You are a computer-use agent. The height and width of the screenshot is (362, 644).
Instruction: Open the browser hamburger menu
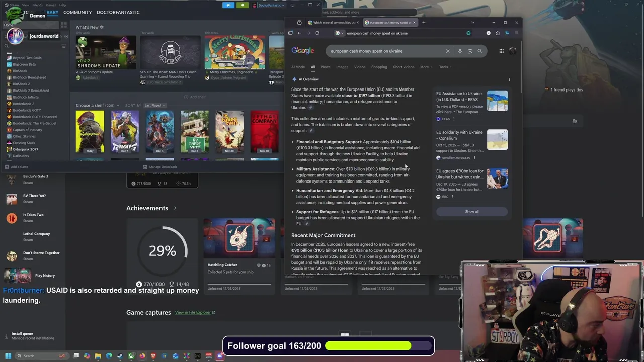coord(516,33)
